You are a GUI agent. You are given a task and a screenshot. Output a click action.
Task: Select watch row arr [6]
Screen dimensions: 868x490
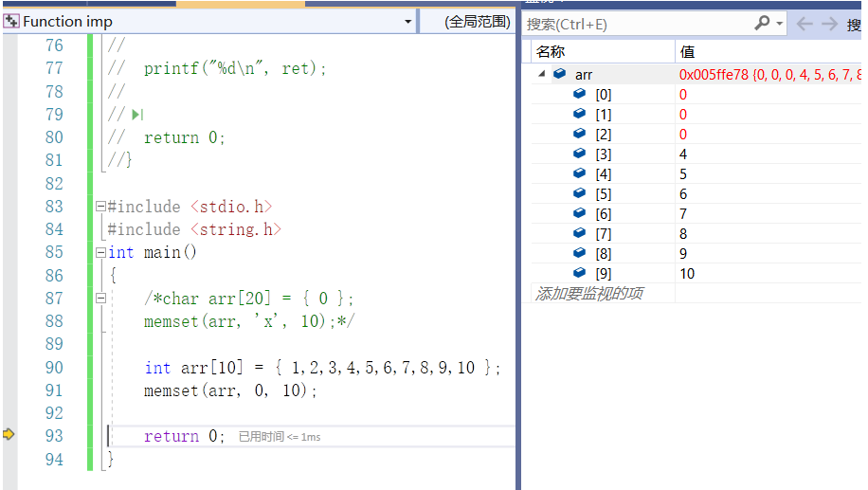point(696,213)
